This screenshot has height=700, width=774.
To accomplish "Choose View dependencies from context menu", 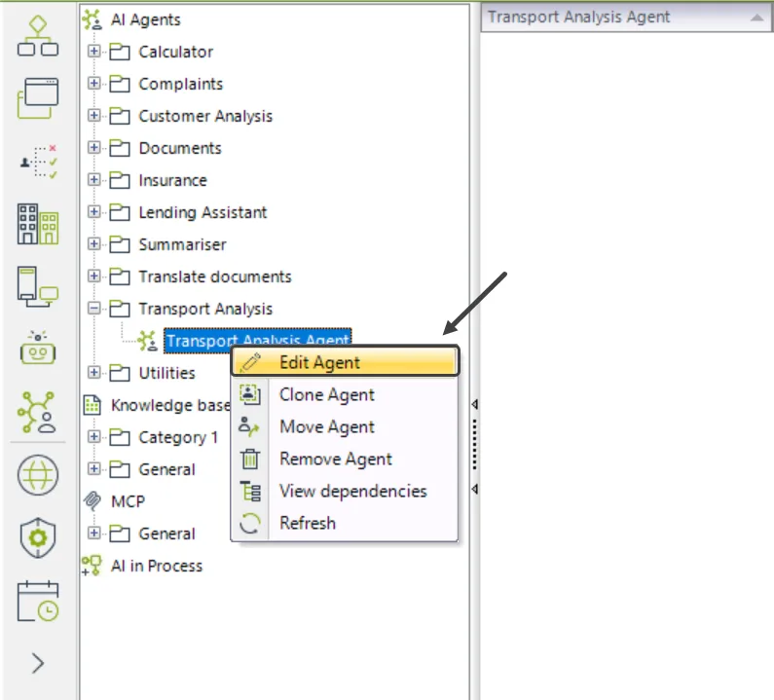I will click(346, 492).
